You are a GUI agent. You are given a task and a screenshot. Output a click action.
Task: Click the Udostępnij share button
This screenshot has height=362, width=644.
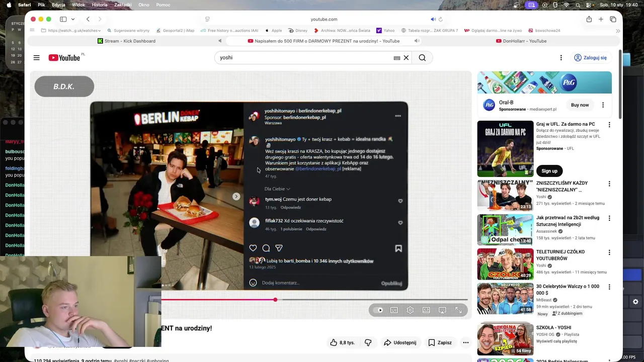(x=400, y=342)
